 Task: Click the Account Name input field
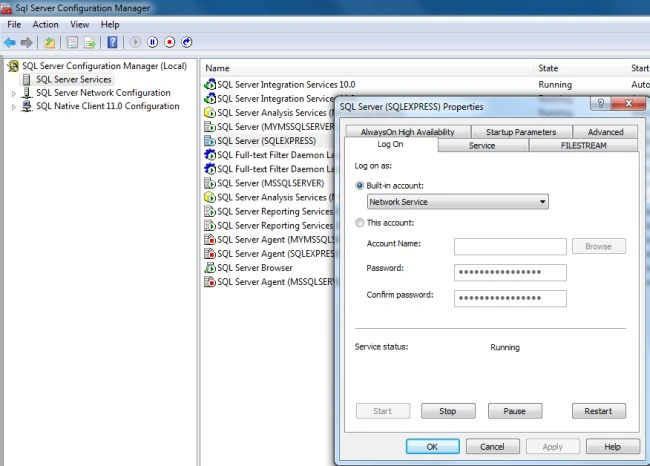[x=510, y=246]
